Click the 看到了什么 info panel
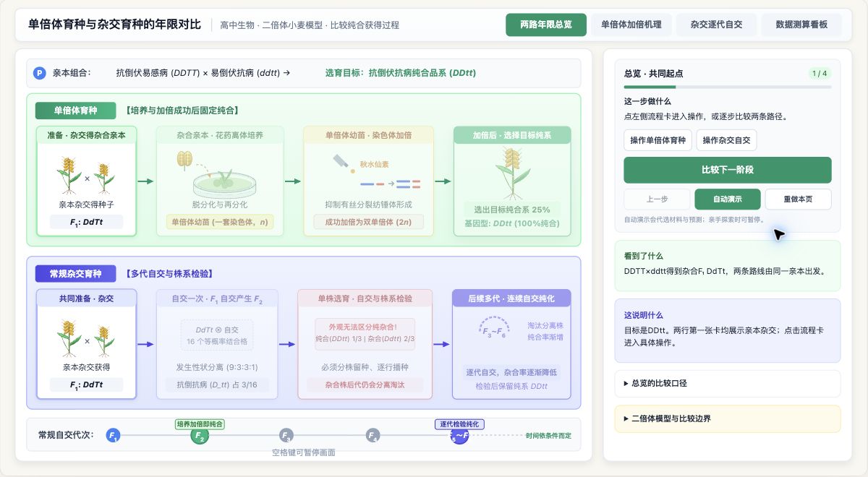This screenshot has height=477, width=868. point(728,265)
